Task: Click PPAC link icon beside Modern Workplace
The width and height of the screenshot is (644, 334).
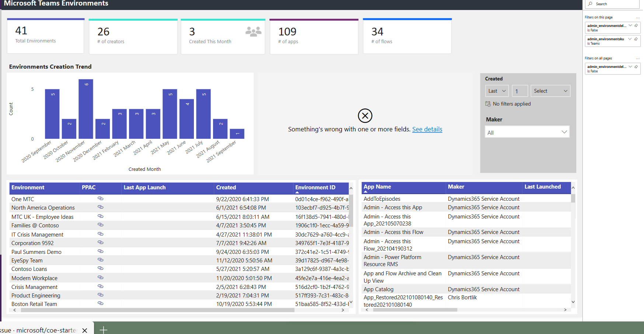Action: (101, 278)
